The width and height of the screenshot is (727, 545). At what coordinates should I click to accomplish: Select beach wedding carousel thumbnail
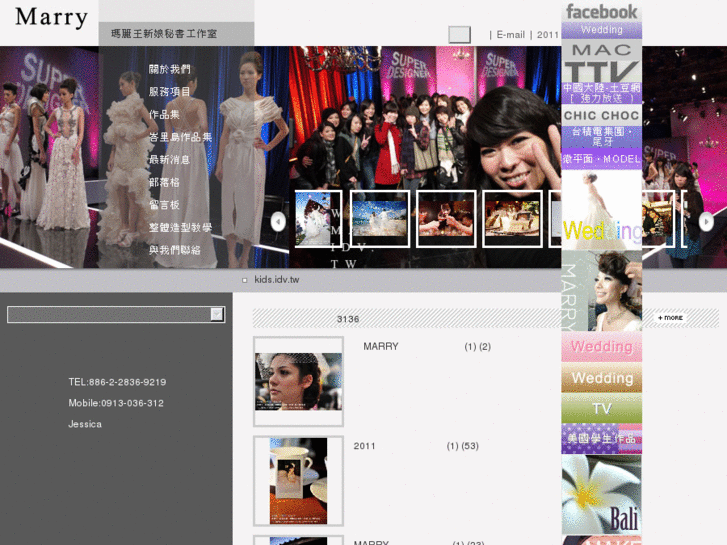[380, 218]
